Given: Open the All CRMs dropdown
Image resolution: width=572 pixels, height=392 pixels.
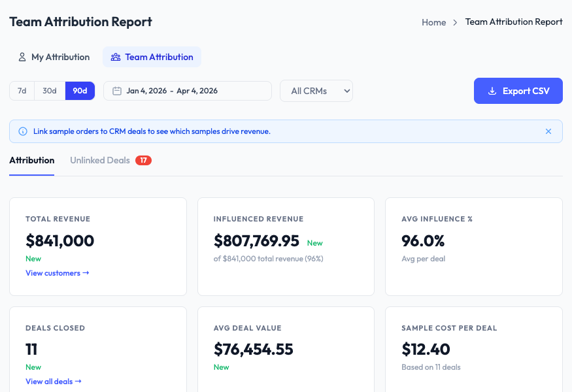Looking at the screenshot, I should [x=316, y=91].
